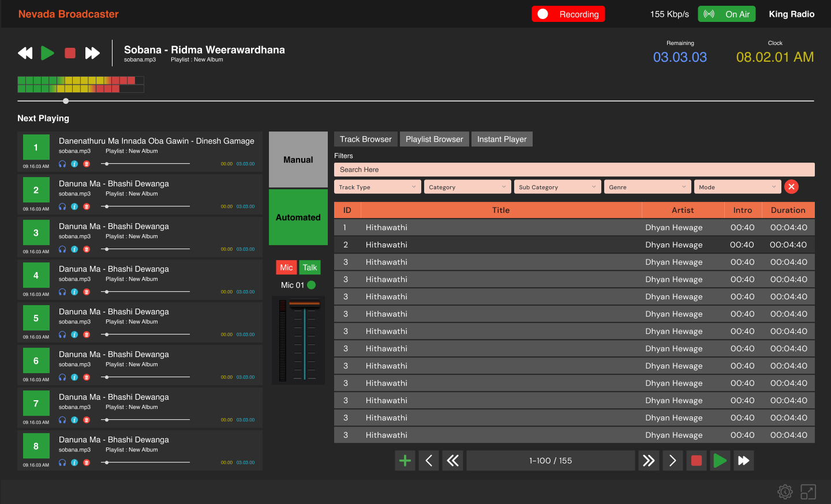Switch to the Playlist Browser tab
This screenshot has height=504, width=831.
tap(434, 138)
